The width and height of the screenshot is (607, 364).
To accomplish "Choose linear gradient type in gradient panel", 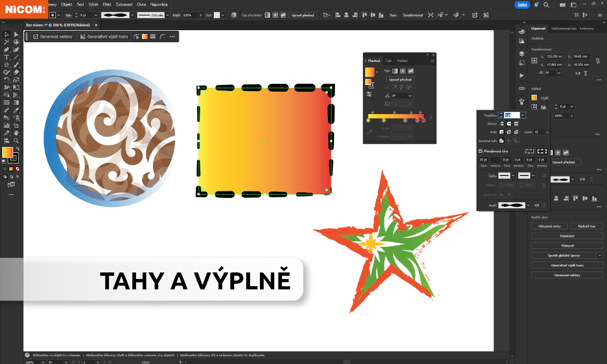I will (395, 71).
